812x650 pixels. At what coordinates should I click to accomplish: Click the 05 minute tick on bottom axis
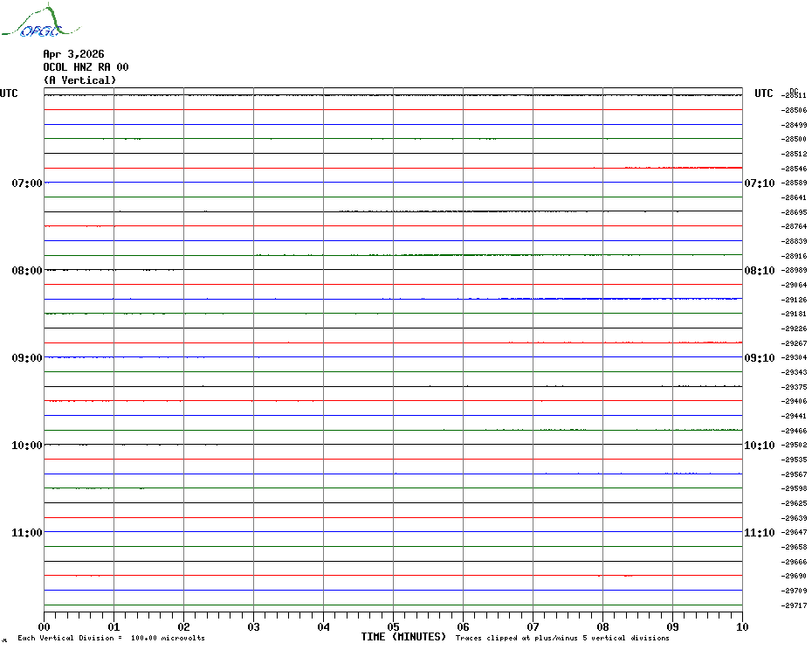(x=393, y=626)
